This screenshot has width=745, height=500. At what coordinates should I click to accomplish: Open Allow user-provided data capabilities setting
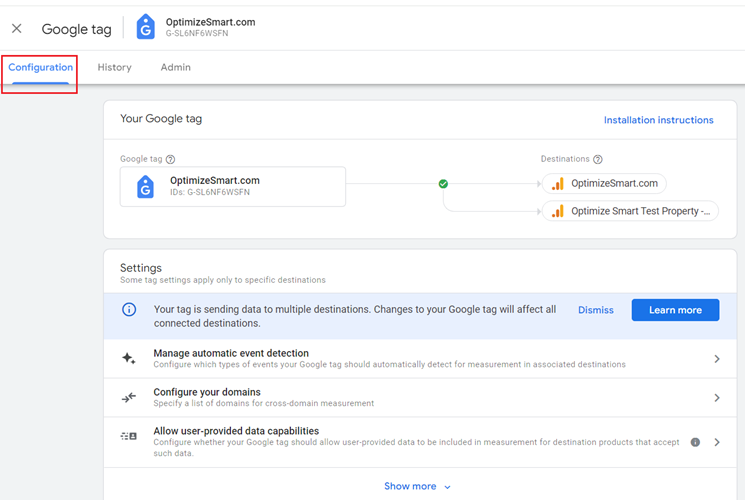point(420,442)
